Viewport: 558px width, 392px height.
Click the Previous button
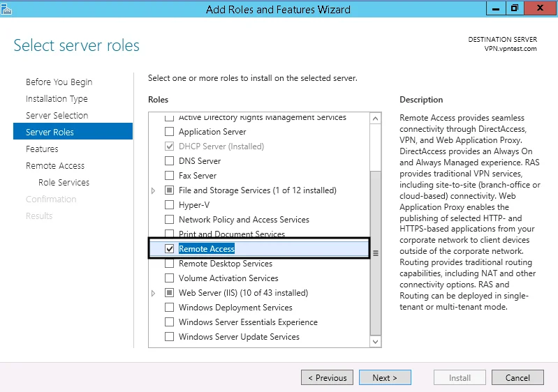pos(327,377)
